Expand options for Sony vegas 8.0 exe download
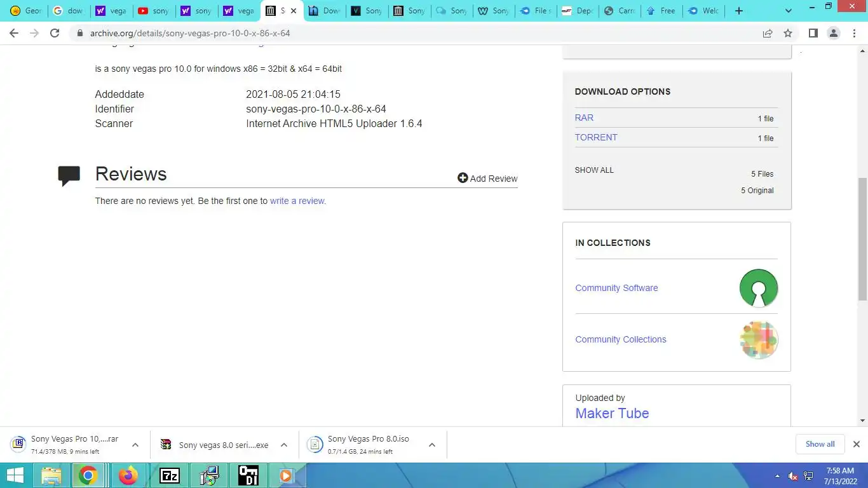This screenshot has height=488, width=868. click(284, 445)
